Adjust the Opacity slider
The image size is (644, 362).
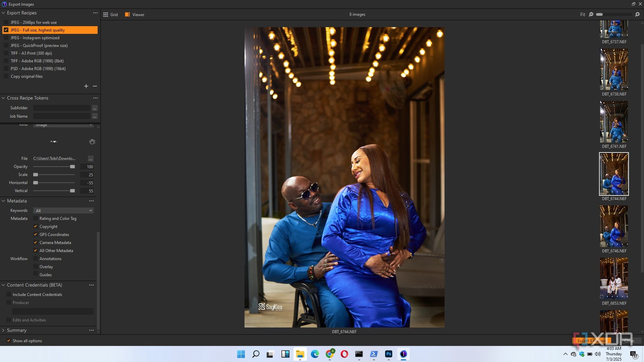pyautogui.click(x=72, y=167)
